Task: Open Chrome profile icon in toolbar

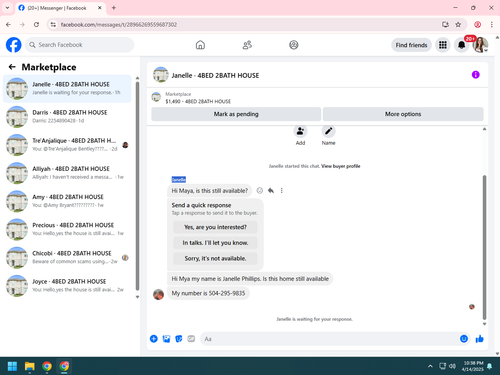Action: [478, 24]
